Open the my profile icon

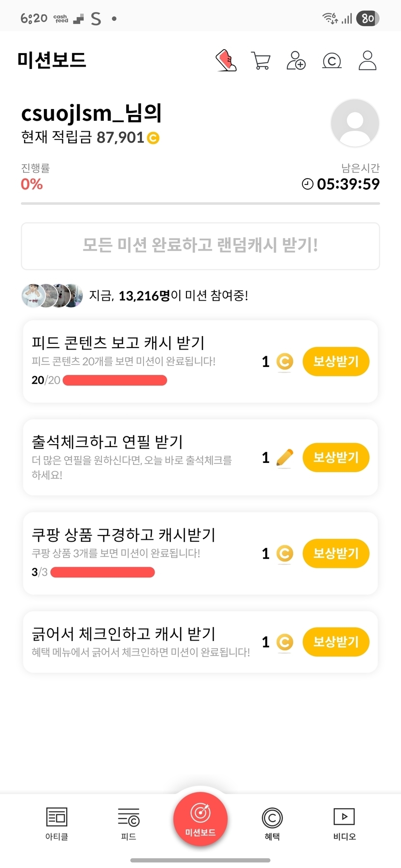tap(367, 61)
